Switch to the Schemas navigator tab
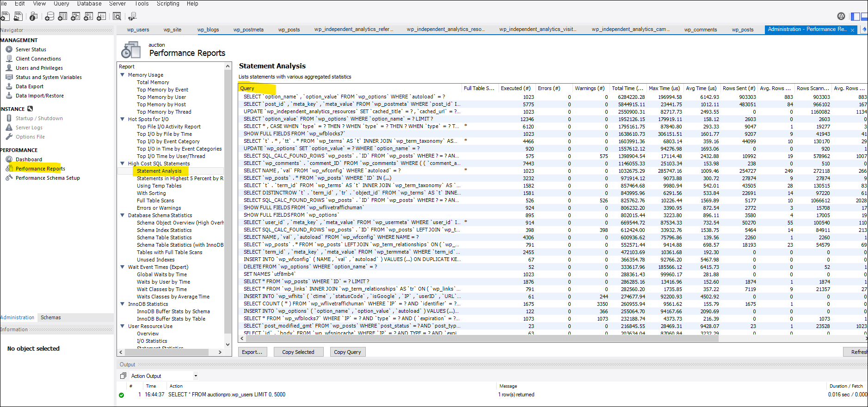This screenshot has height=407, width=868. (50, 317)
